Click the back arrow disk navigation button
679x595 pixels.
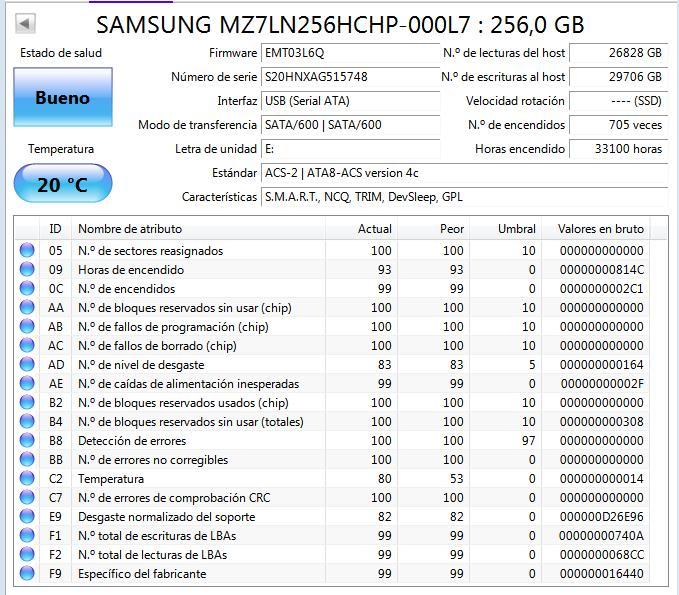(25, 23)
